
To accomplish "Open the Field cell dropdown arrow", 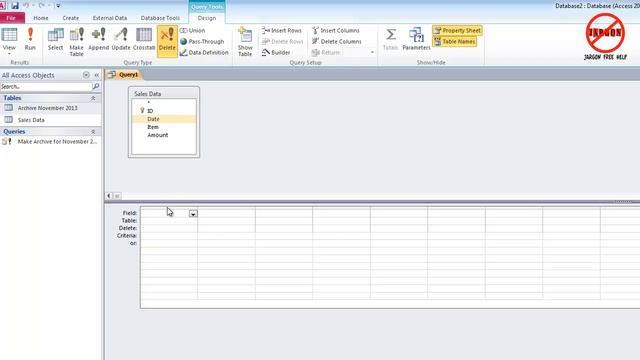I will (193, 213).
